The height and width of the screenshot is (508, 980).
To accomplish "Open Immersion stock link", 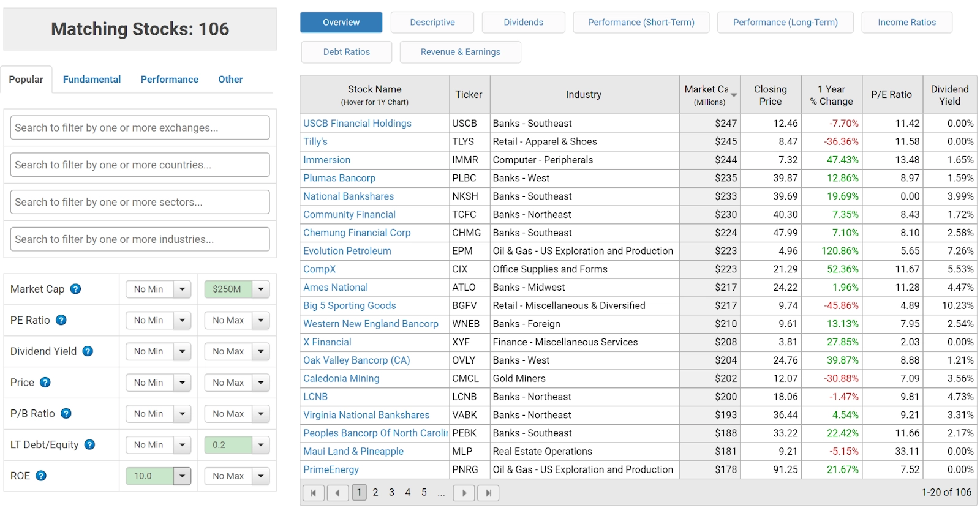I will 327,160.
